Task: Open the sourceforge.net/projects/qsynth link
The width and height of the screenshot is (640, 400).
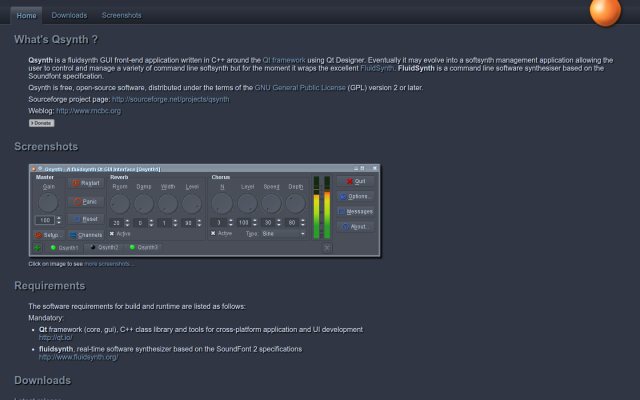Action: click(x=171, y=99)
